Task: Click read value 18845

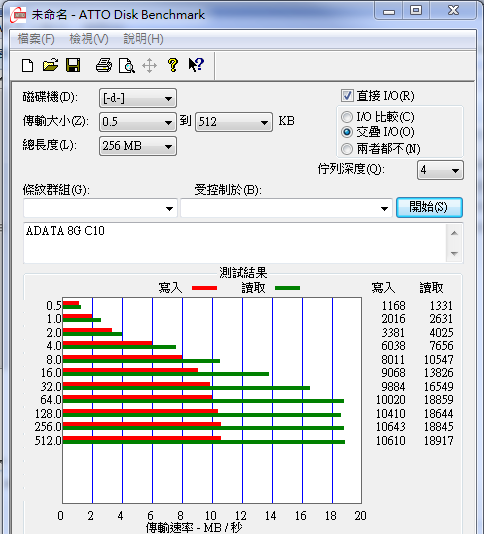Action: coord(439,426)
